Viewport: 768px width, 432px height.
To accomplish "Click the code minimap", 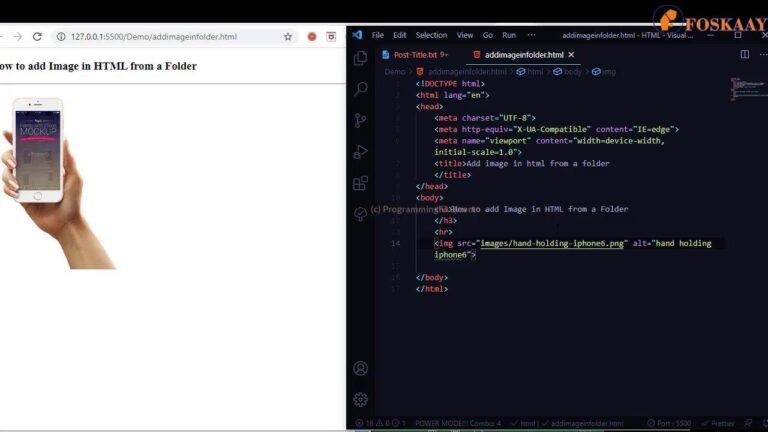I will [x=748, y=88].
